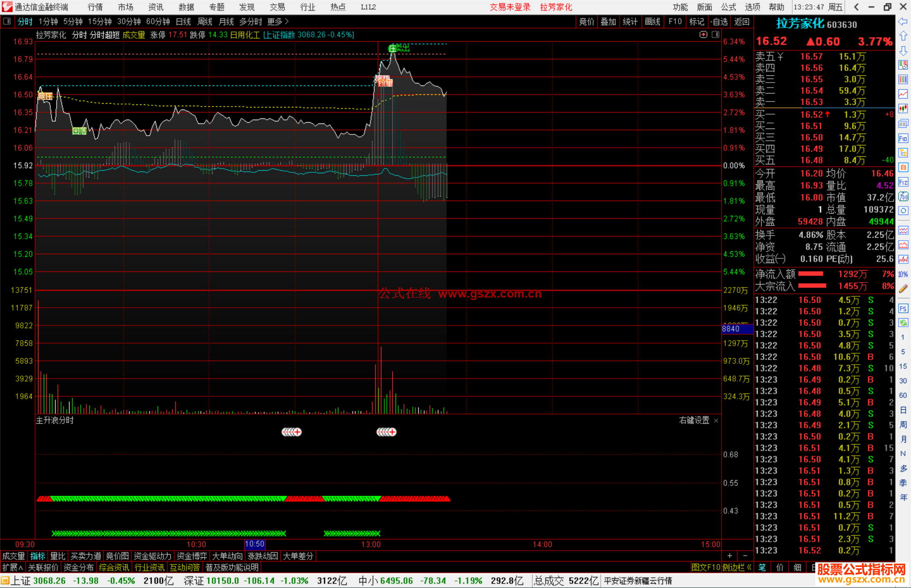Click the F10 company info sidebar icon
911x588 pixels.
(x=903, y=138)
